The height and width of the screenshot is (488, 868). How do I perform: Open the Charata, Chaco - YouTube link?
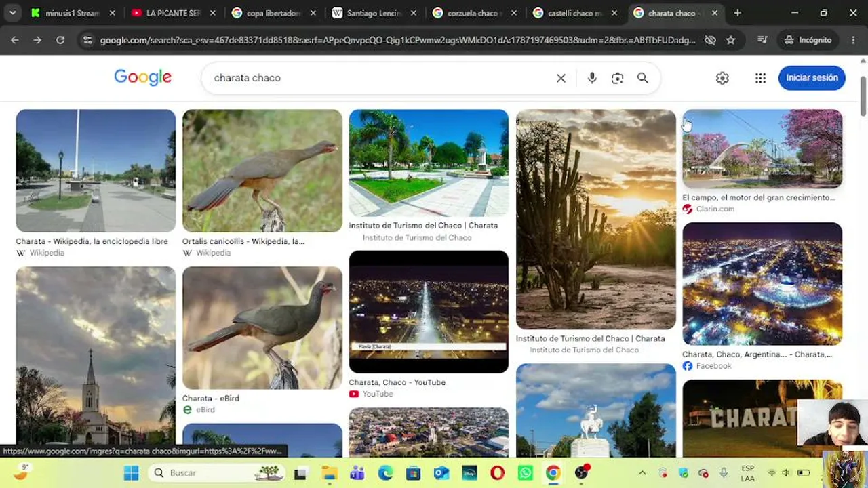tap(397, 382)
